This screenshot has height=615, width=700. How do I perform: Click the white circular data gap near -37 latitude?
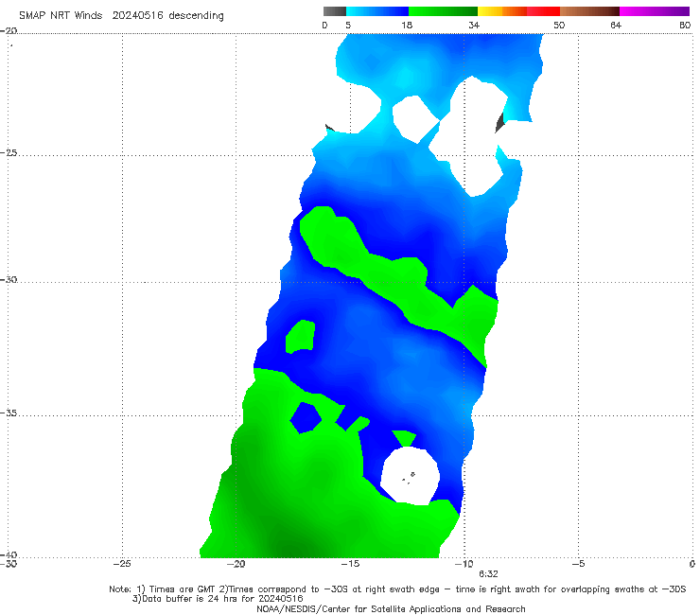(x=410, y=476)
